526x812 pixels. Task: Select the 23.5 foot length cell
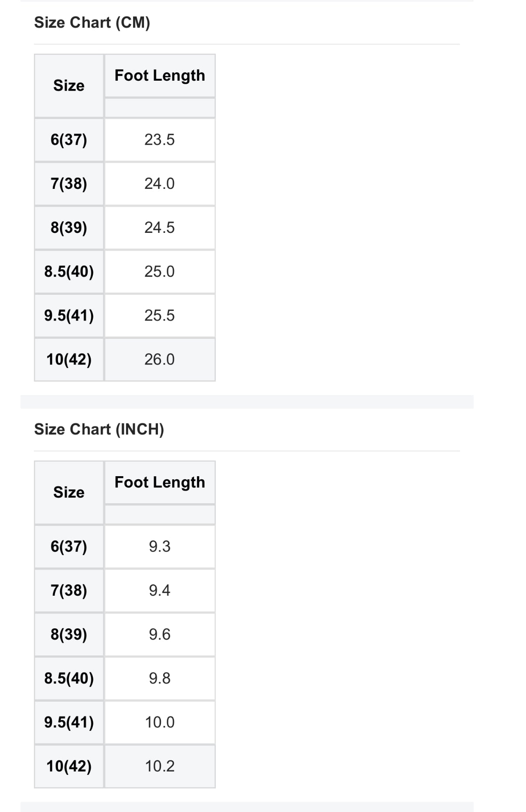[160, 140]
